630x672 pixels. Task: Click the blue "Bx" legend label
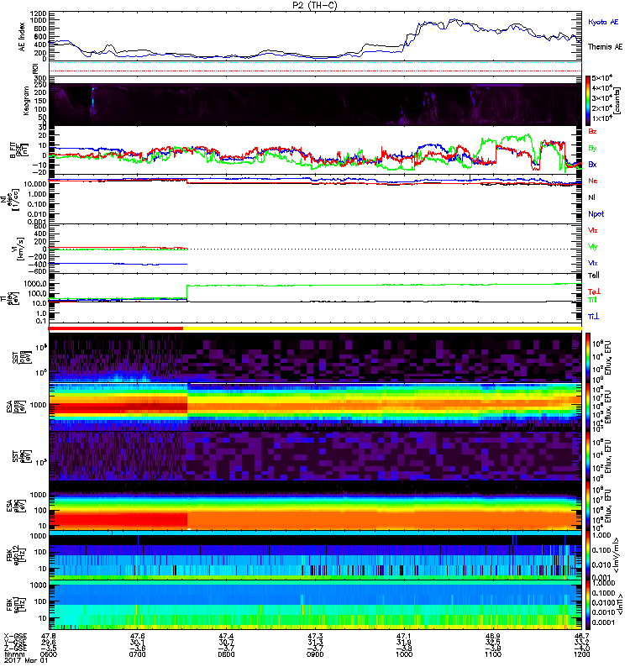coord(592,164)
